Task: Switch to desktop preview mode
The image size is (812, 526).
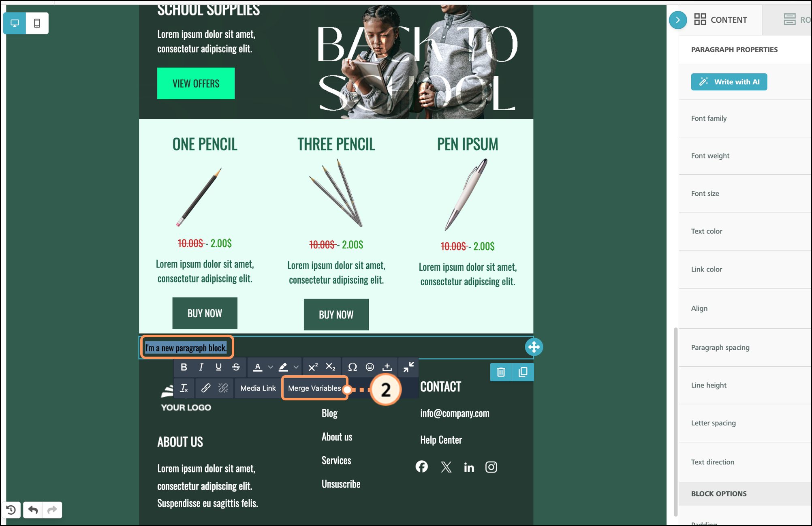Action: point(15,23)
